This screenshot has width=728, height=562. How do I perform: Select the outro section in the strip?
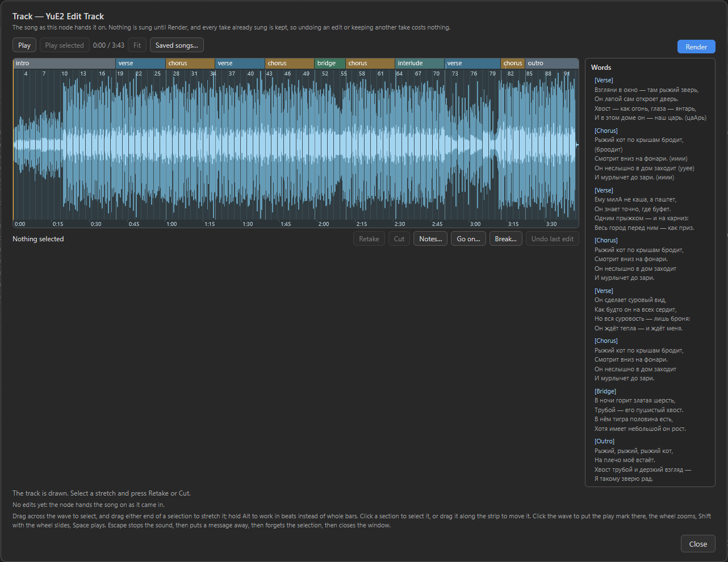coord(552,64)
